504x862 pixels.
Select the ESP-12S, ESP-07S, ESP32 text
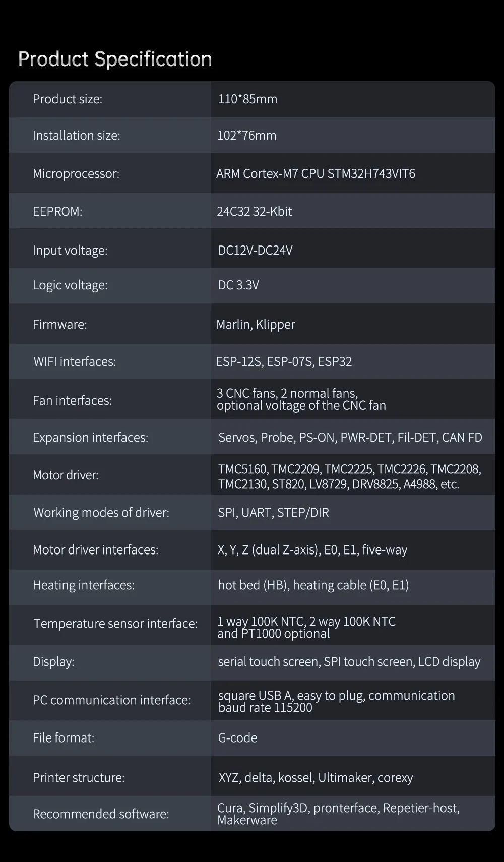[x=284, y=362]
